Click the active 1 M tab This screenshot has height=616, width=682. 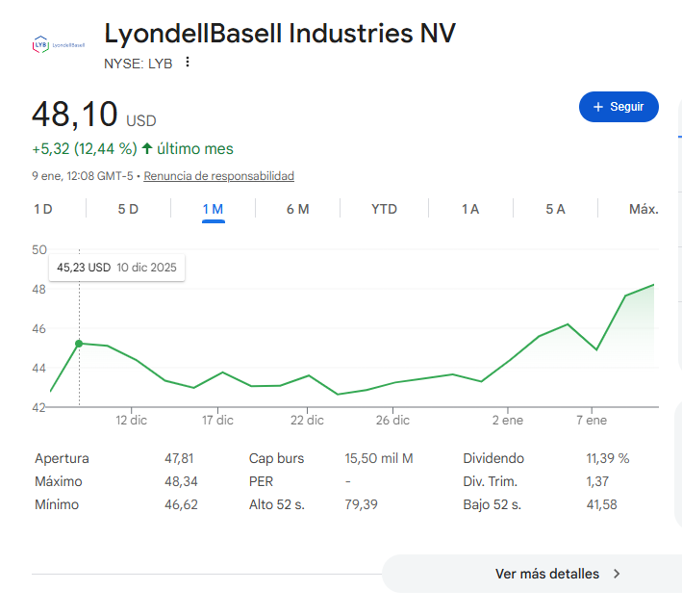[x=213, y=209]
